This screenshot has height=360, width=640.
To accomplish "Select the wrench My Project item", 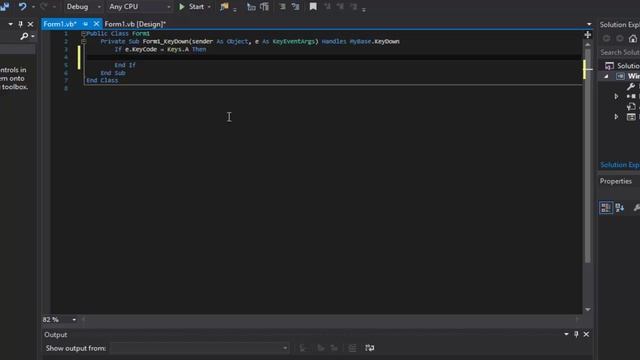I will [631, 87].
